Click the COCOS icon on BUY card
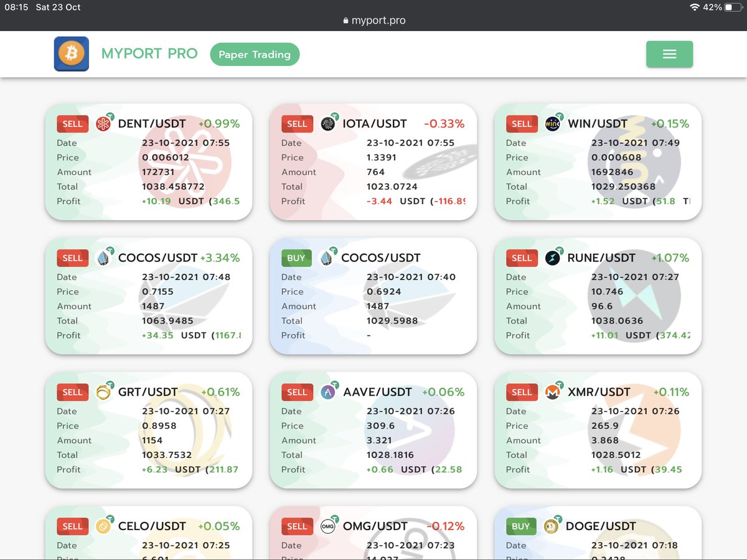This screenshot has width=747, height=560. click(x=327, y=258)
